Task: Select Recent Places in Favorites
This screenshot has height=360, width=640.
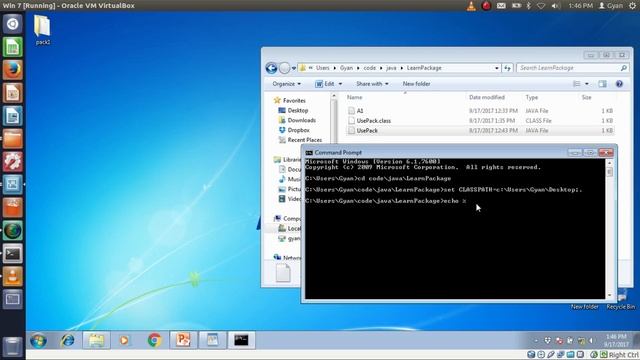Action: pos(304,140)
